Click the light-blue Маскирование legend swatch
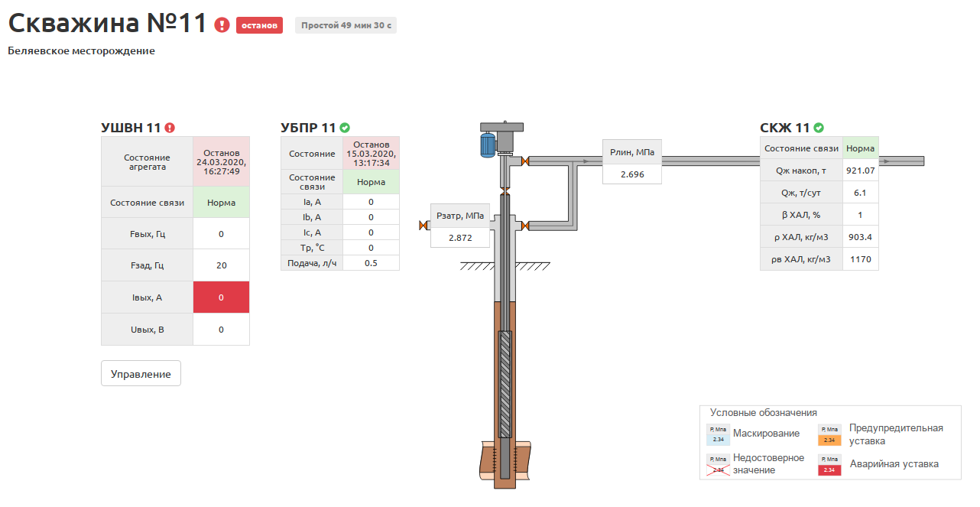The image size is (980, 507). 718,440
